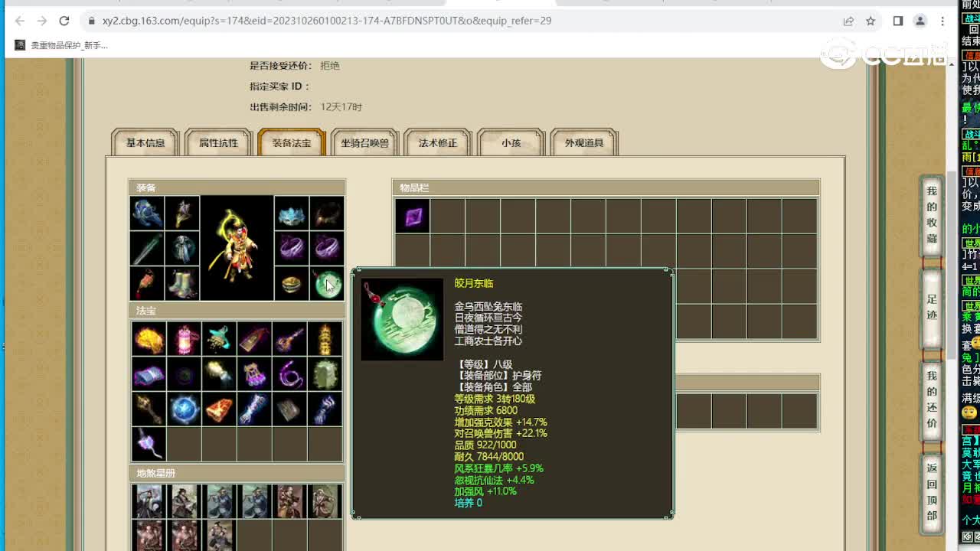Go back in the browser

point(20,21)
